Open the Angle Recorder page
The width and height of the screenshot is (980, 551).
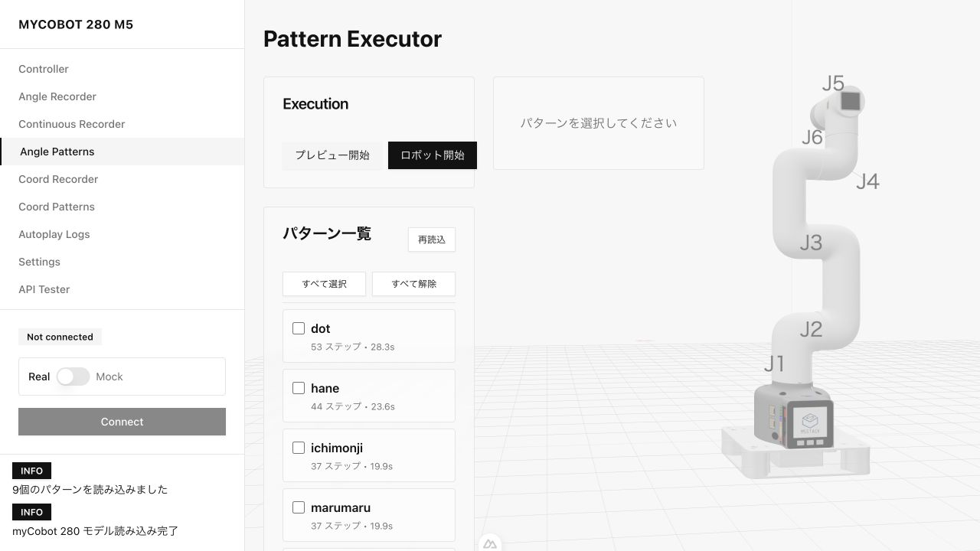122,96
